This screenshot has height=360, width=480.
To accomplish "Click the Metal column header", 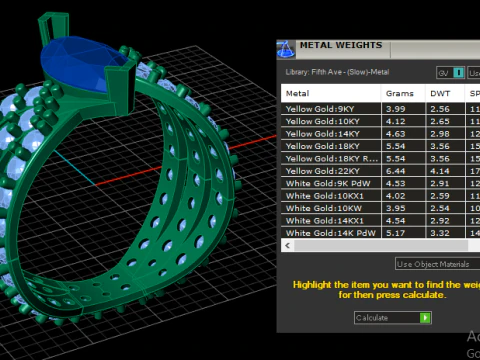I will pos(331,93).
